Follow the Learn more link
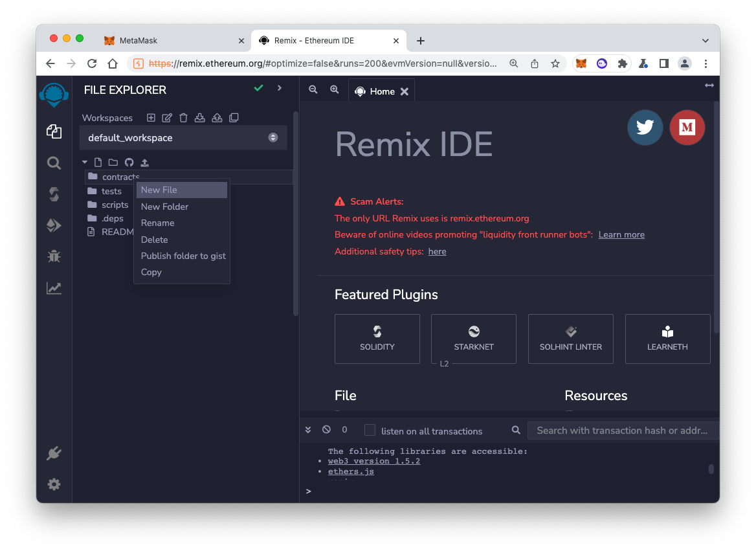This screenshot has width=756, height=551. pos(621,234)
